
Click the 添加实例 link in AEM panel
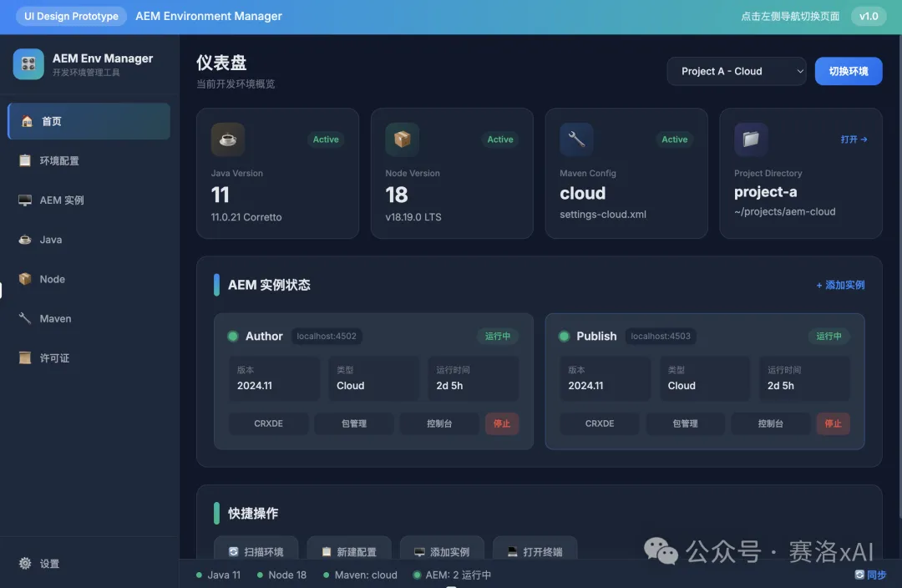[x=840, y=285]
